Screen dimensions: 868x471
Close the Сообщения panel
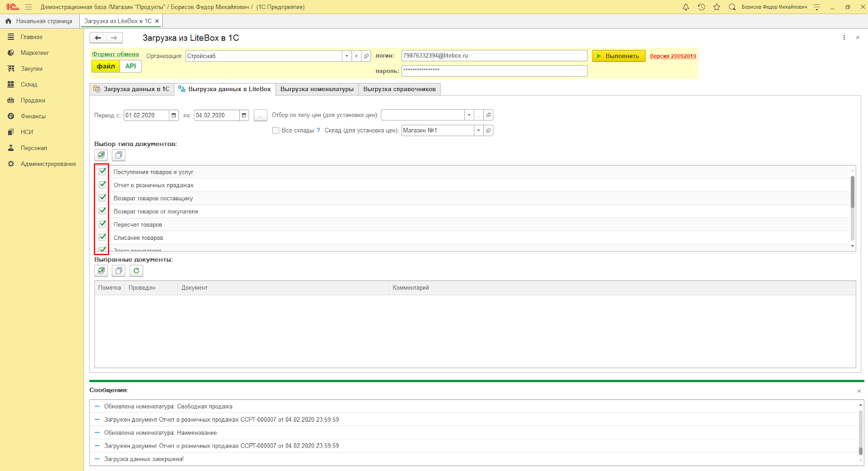tap(859, 391)
